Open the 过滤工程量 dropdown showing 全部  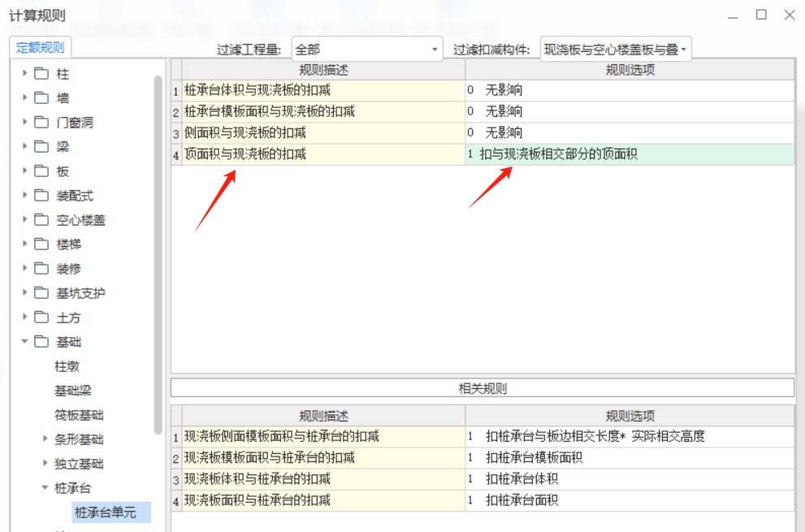click(366, 50)
